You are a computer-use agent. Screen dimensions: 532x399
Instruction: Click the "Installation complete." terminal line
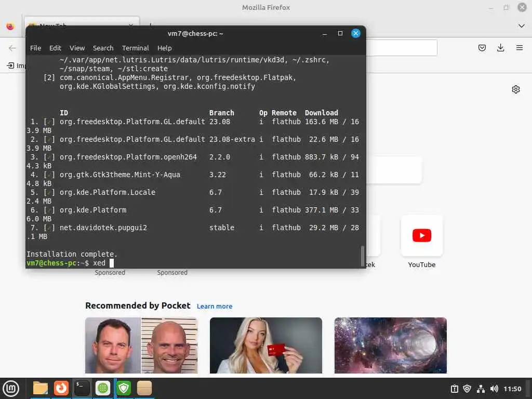(x=72, y=254)
